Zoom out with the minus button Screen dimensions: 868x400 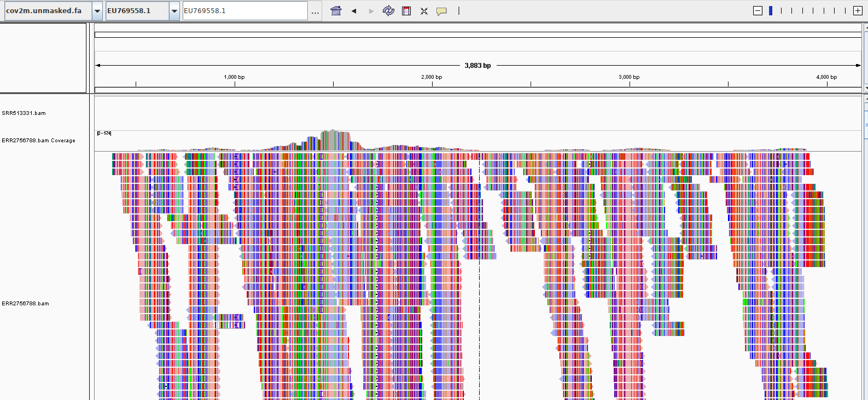pyautogui.click(x=758, y=11)
